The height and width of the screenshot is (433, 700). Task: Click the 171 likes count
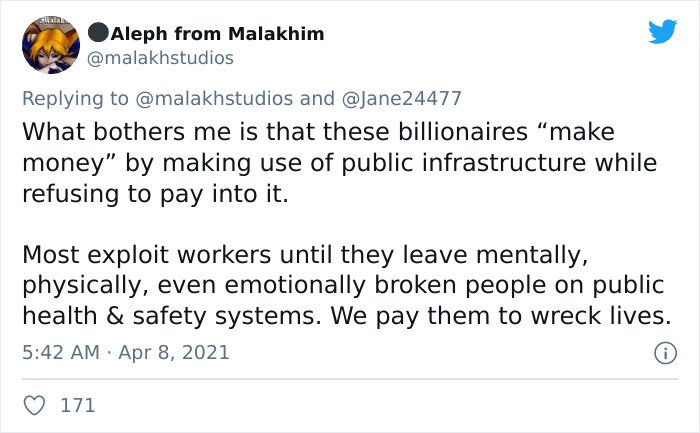click(78, 405)
